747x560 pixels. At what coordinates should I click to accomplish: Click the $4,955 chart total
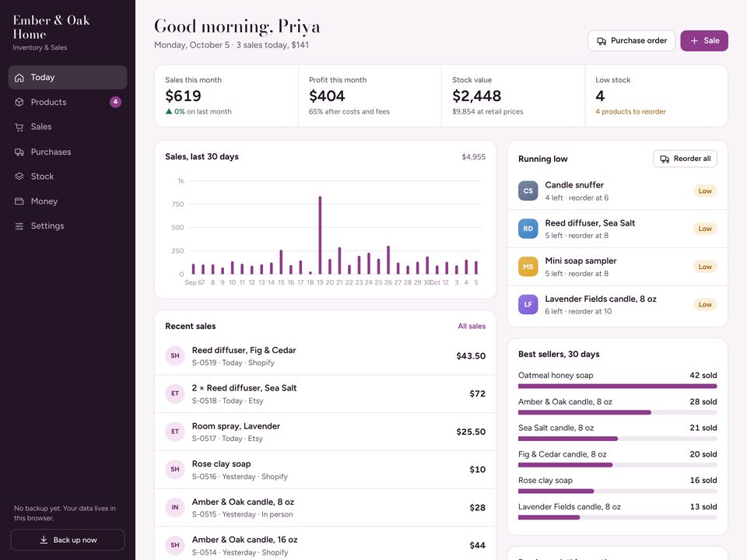474,156
